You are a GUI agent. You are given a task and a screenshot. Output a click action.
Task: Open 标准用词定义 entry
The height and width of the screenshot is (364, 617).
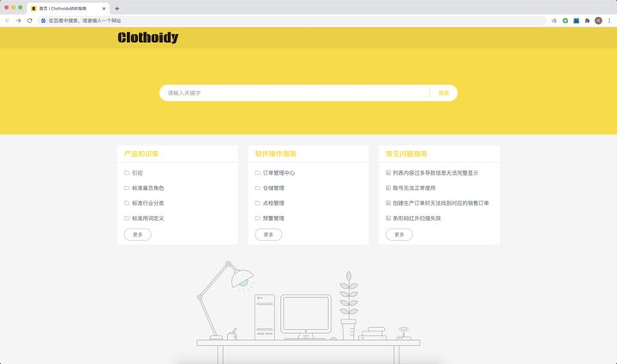(x=147, y=218)
